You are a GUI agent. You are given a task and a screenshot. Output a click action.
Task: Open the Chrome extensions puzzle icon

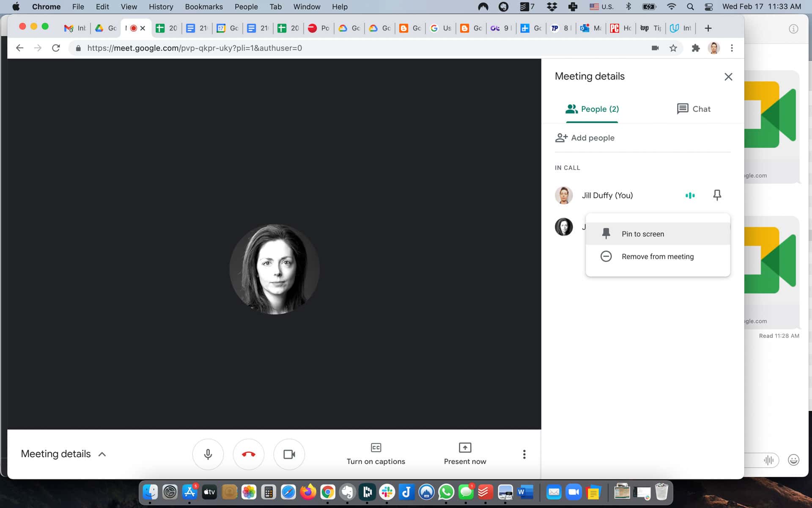click(695, 48)
